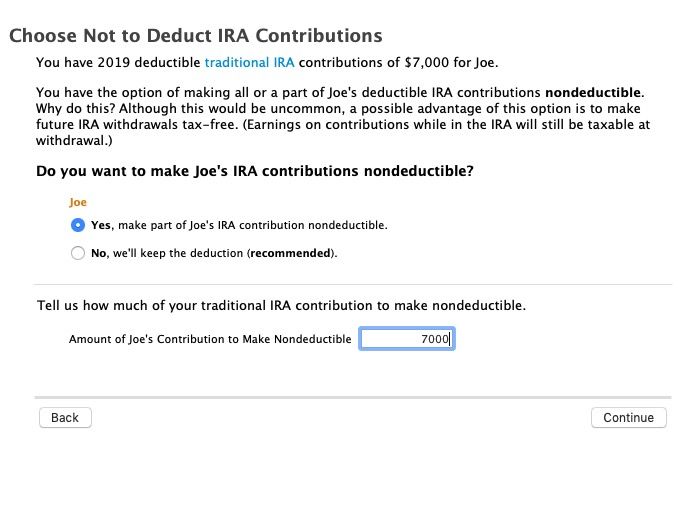Viewport: 687px width, 508px height.
Task: Click the thick divider above the Back button
Action: (353, 398)
